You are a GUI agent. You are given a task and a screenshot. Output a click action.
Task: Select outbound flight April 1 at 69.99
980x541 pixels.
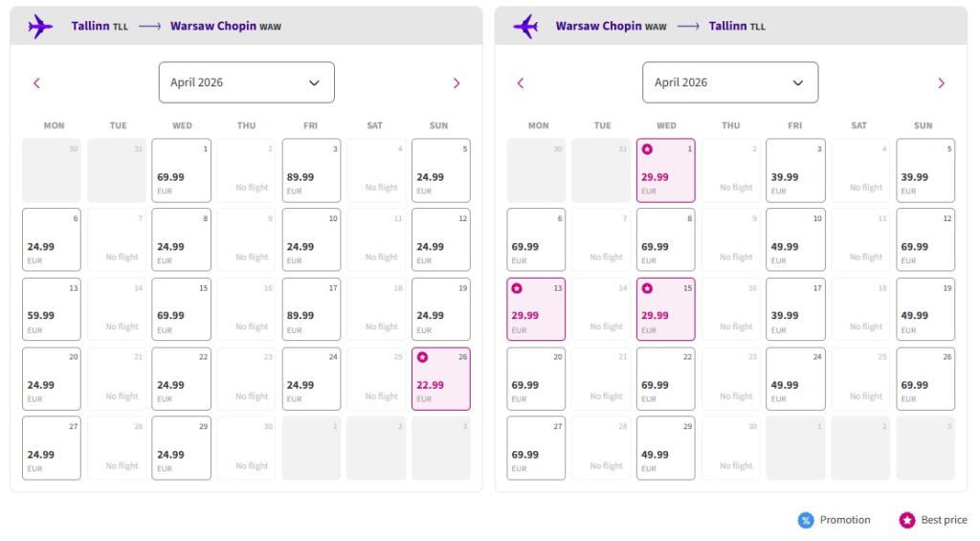[181, 170]
